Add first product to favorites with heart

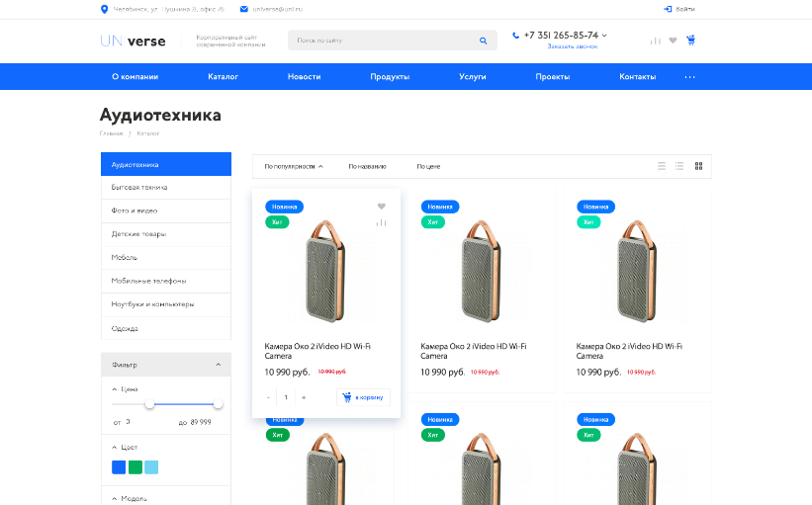click(381, 207)
